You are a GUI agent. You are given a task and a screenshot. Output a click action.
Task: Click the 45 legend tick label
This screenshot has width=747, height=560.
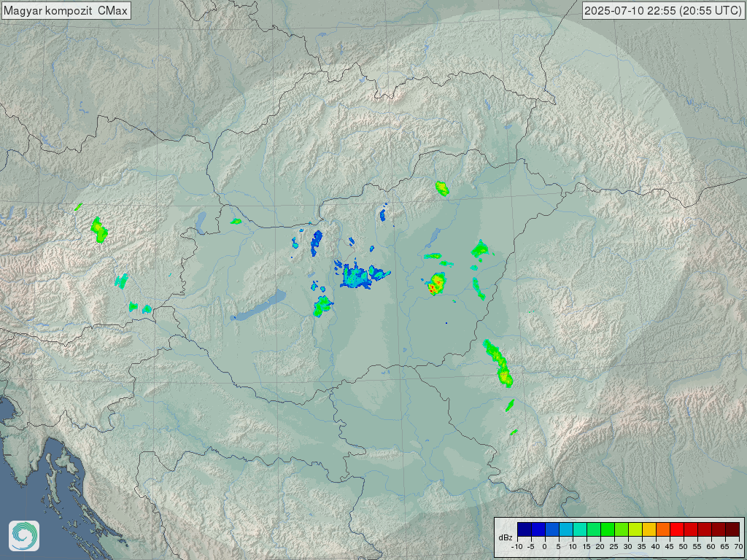[670, 547]
